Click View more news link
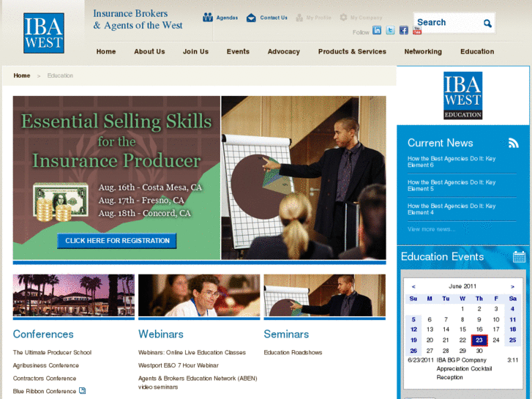 click(431, 229)
